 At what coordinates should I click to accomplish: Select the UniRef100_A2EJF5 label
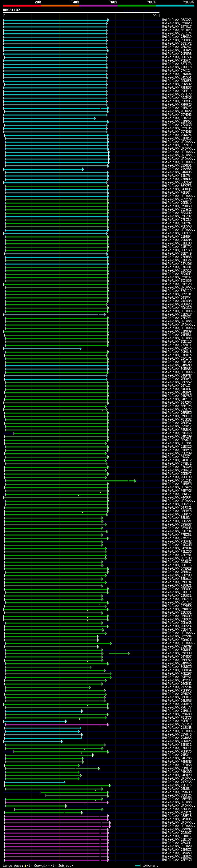[x=177, y=785]
